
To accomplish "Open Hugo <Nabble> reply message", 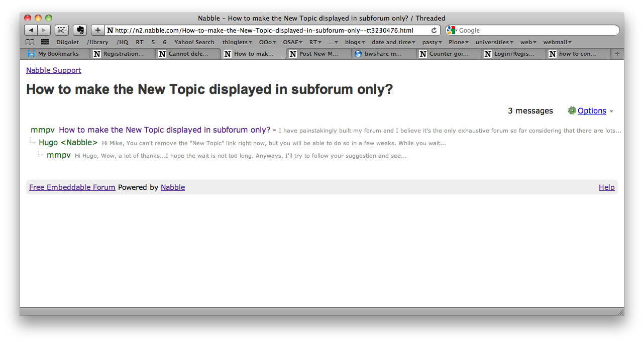I will [68, 143].
